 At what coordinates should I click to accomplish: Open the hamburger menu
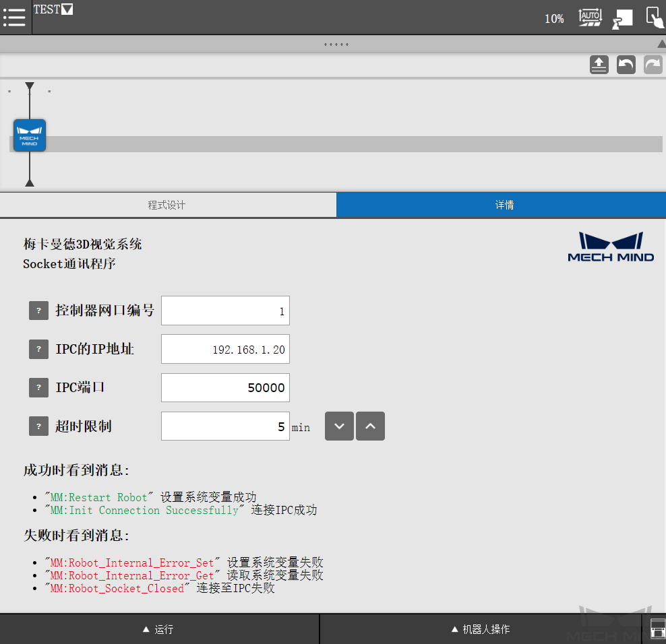click(14, 17)
